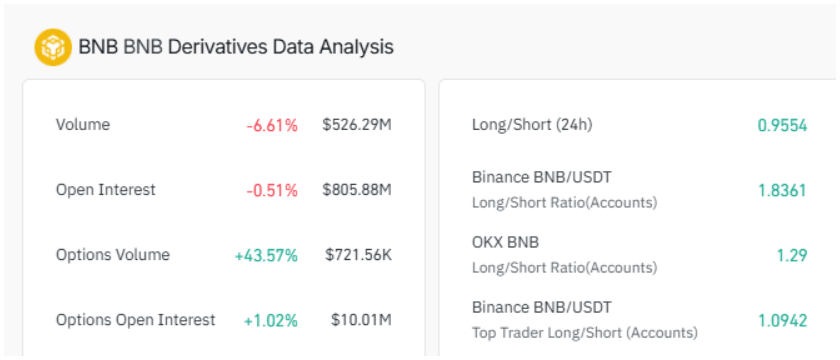Click the Volume label

click(82, 125)
